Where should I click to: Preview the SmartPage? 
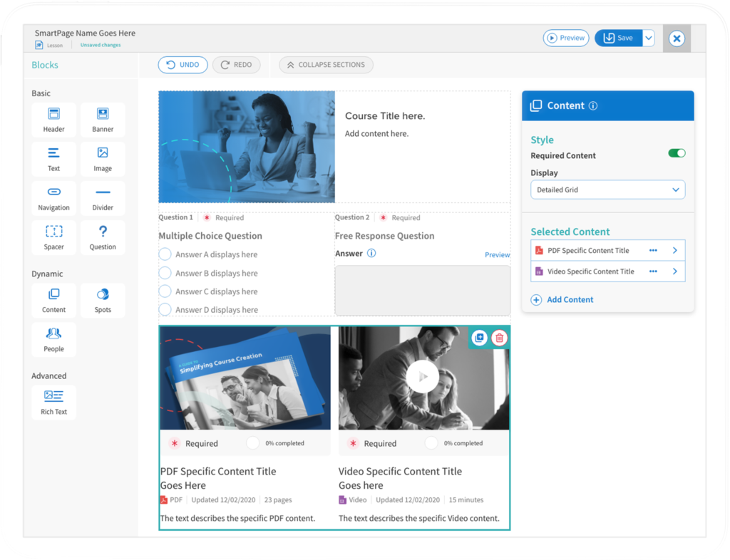coord(565,38)
